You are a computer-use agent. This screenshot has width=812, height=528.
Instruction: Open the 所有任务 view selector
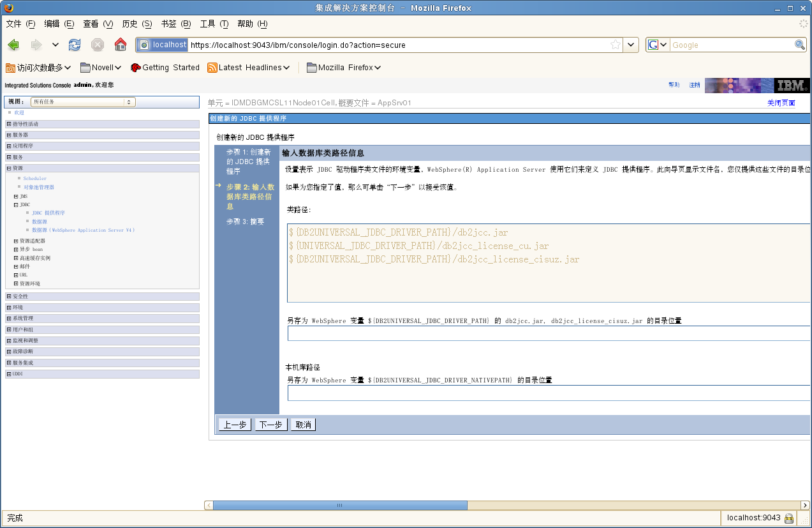click(x=83, y=102)
